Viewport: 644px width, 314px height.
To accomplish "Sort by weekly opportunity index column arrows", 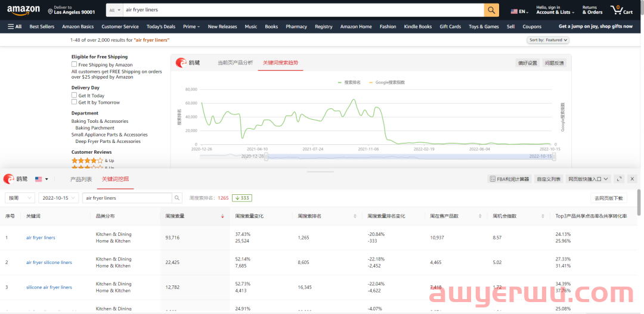I will tap(543, 216).
